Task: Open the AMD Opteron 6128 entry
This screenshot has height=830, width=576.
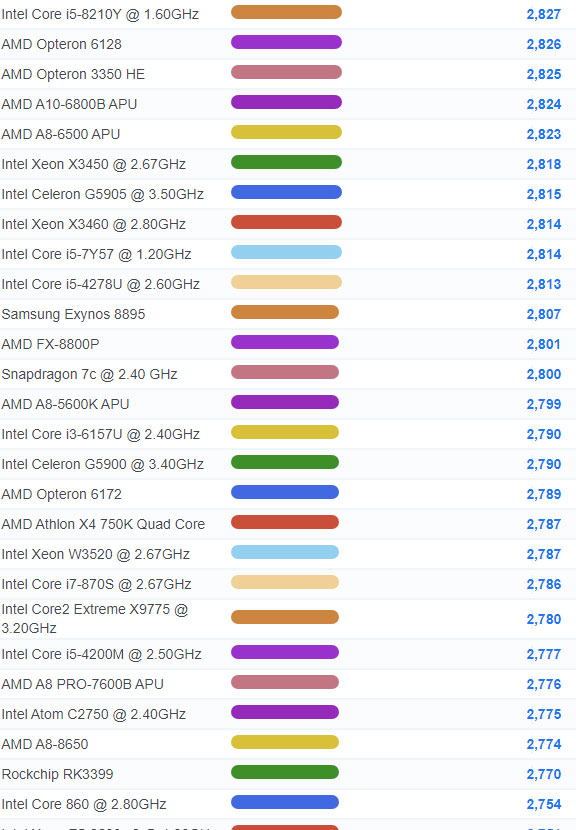Action: pos(61,44)
